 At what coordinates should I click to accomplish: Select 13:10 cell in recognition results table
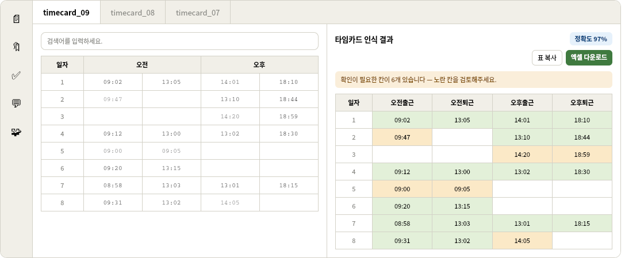pyautogui.click(x=522, y=137)
